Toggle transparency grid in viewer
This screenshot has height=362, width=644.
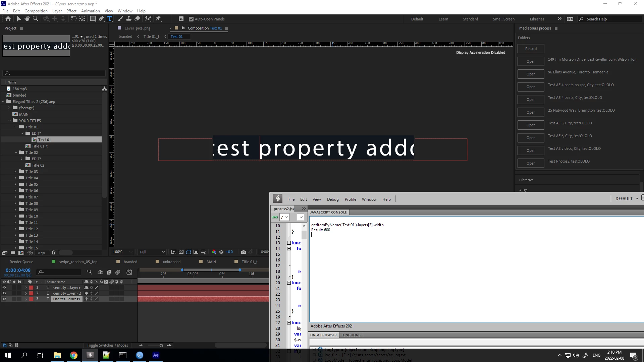pos(181,252)
